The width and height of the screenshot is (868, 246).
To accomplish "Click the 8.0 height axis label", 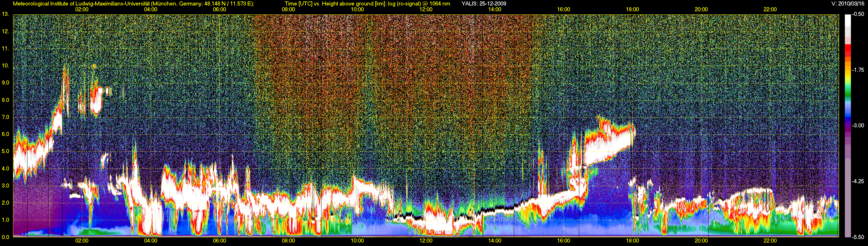I will pyautogui.click(x=5, y=100).
